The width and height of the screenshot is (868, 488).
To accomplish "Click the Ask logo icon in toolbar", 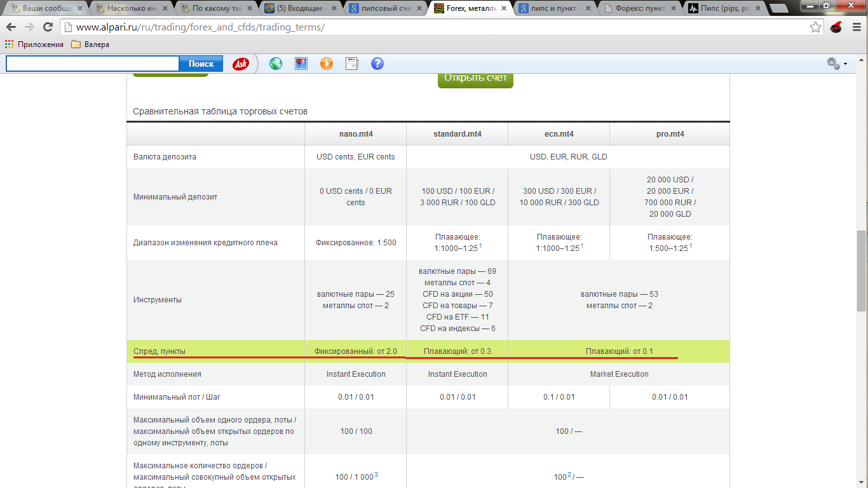I will 241,64.
